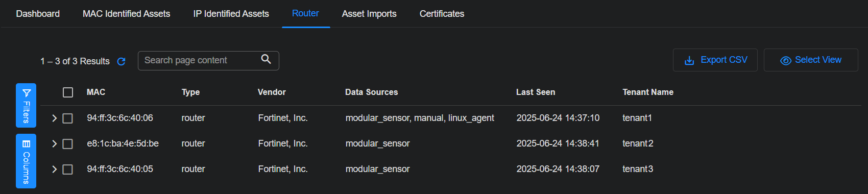The width and height of the screenshot is (868, 194).
Task: Click the search magnifier icon
Action: click(266, 59)
